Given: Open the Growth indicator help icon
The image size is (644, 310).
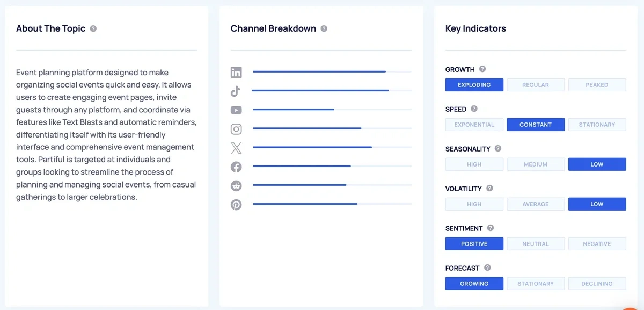Looking at the screenshot, I should (x=482, y=69).
